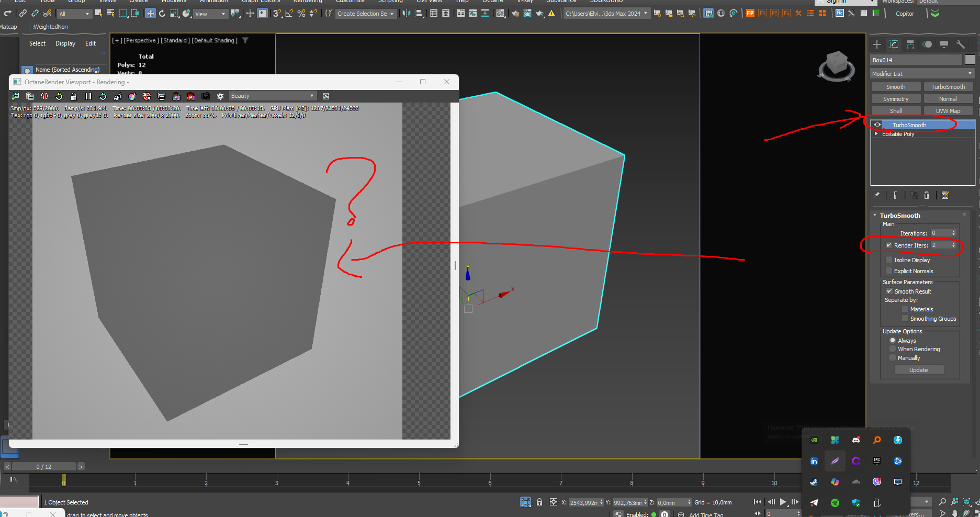Screen dimensions: 980x517
Task: Open the Display menu in Scene Explorer
Action: 65,43
